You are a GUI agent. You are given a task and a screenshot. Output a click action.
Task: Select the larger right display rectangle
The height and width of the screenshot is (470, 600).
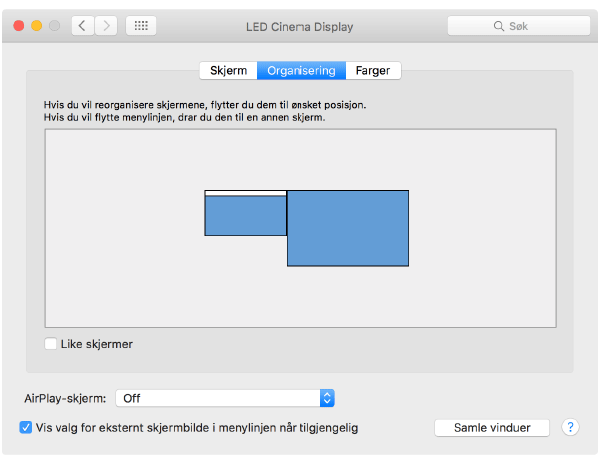point(348,228)
